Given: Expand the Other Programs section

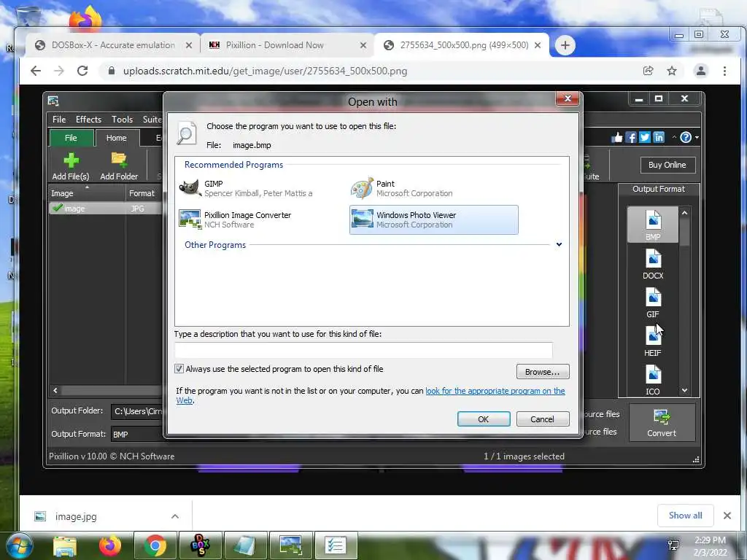Looking at the screenshot, I should 559,245.
